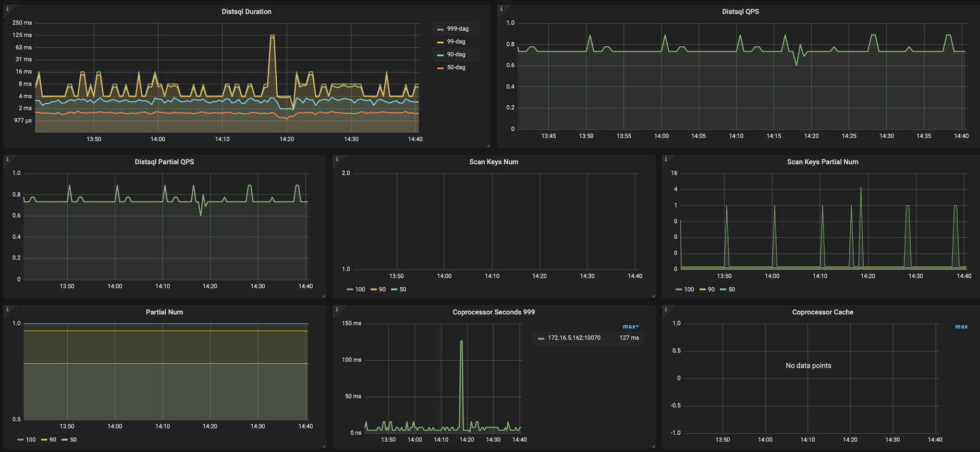Toggle the 50-dag series in the legend
The image size is (980, 452).
[456, 67]
